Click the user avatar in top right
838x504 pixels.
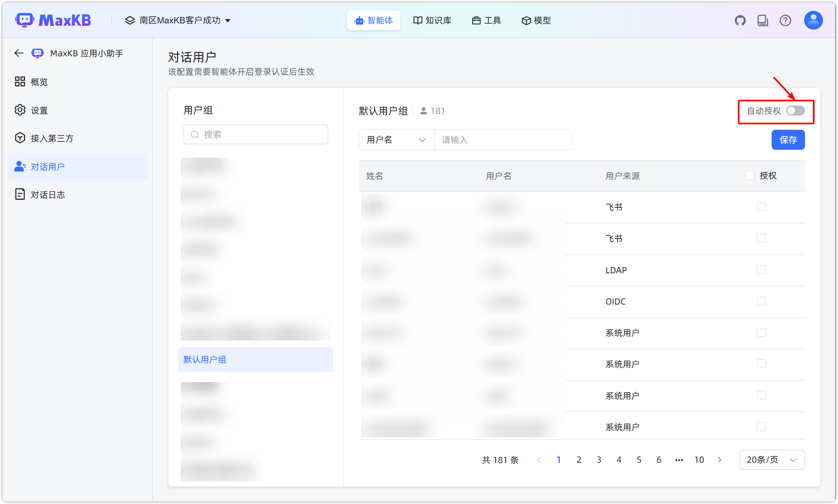[x=813, y=20]
